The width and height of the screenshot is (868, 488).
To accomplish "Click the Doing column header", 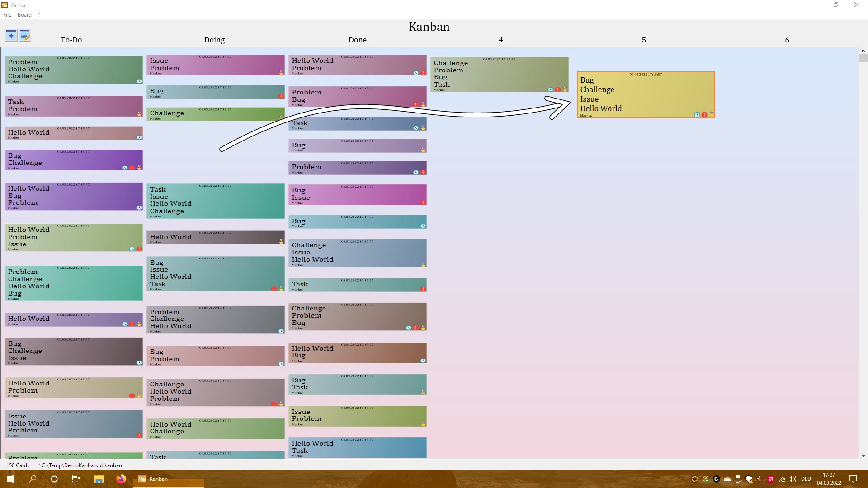I will [x=214, y=40].
